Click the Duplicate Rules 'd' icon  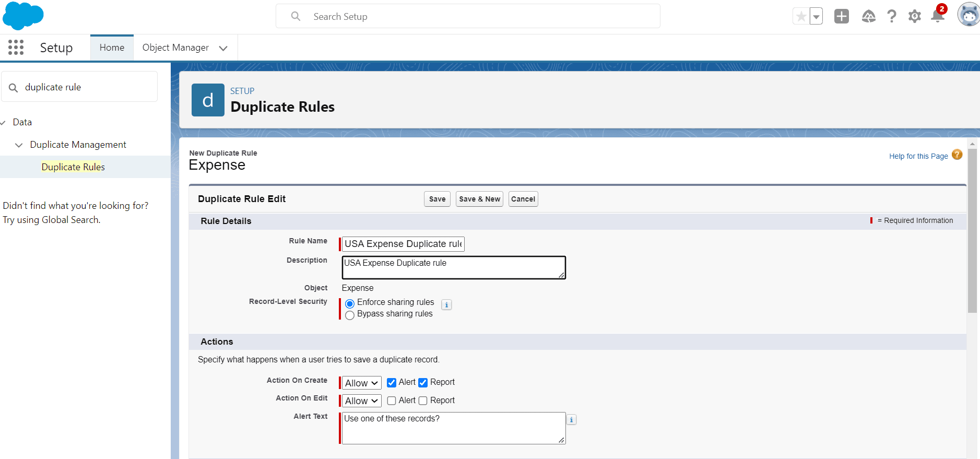point(208,100)
